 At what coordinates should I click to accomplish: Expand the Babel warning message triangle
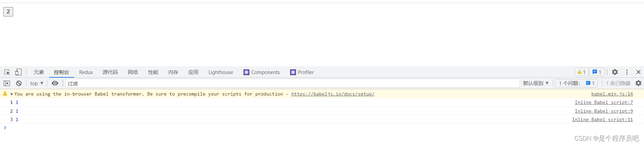(x=12, y=94)
